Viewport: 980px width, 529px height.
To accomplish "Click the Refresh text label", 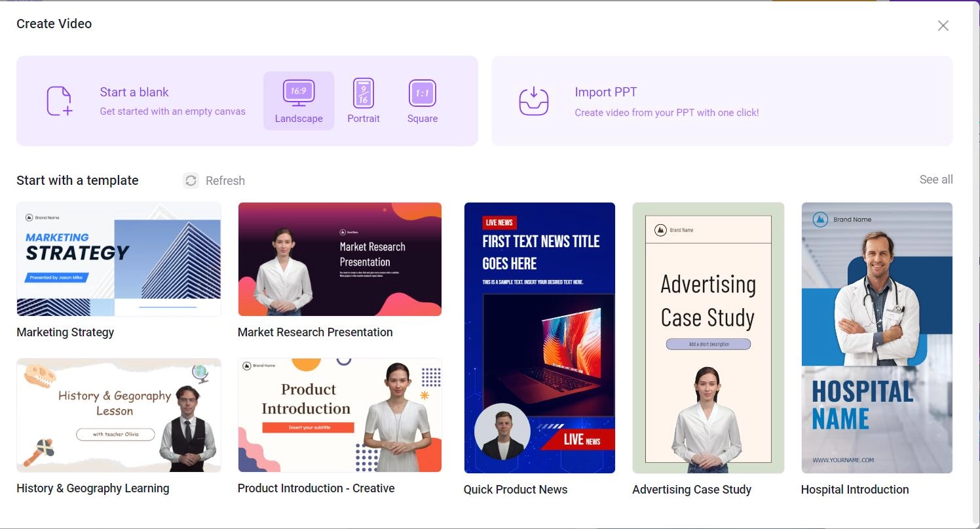I will pos(225,181).
